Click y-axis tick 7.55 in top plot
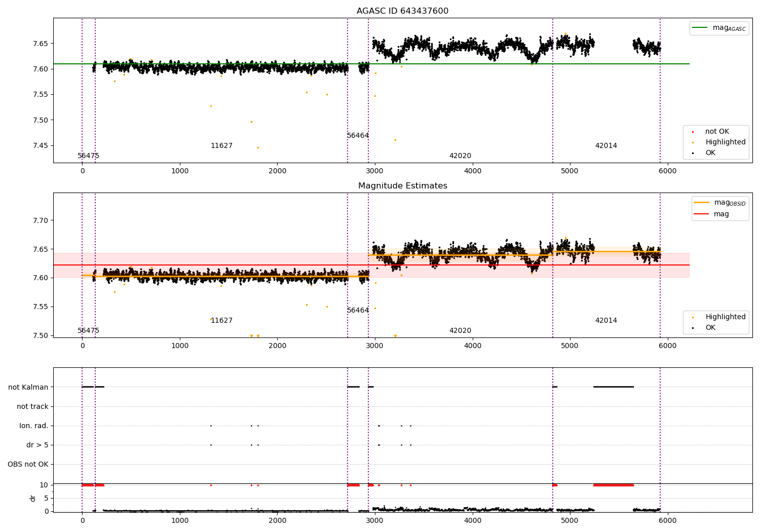This screenshot has width=760, height=532. click(x=41, y=95)
